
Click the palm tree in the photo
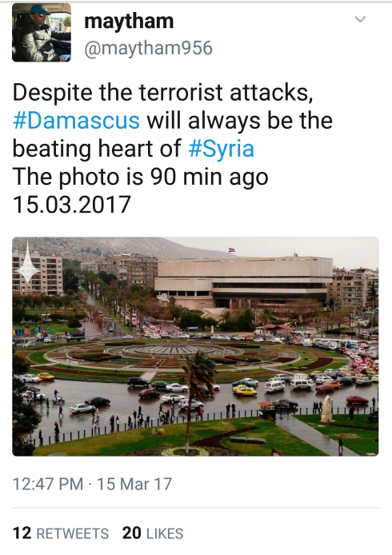point(198,382)
